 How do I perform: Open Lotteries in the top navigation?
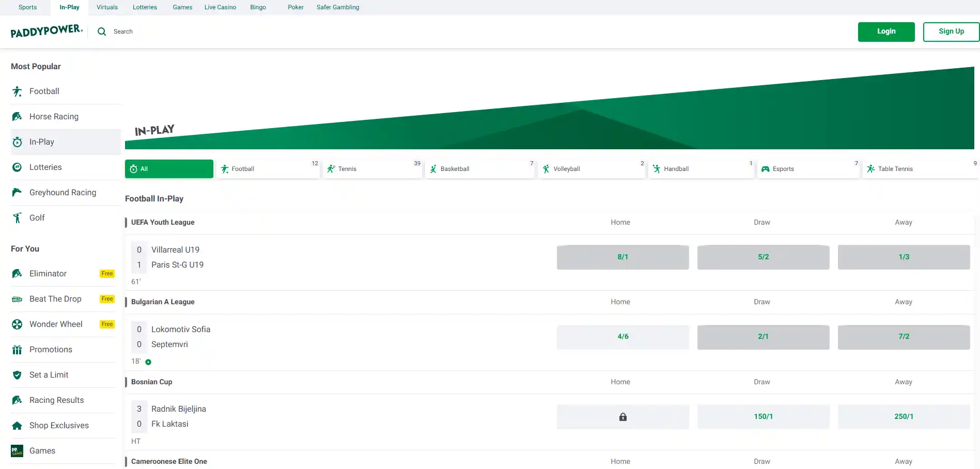(145, 7)
